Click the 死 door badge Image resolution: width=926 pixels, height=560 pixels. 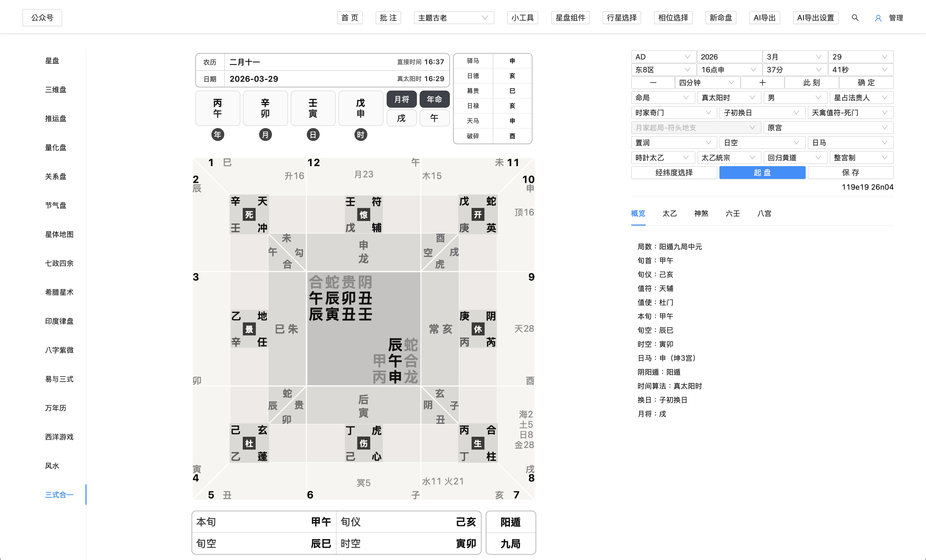click(x=249, y=215)
